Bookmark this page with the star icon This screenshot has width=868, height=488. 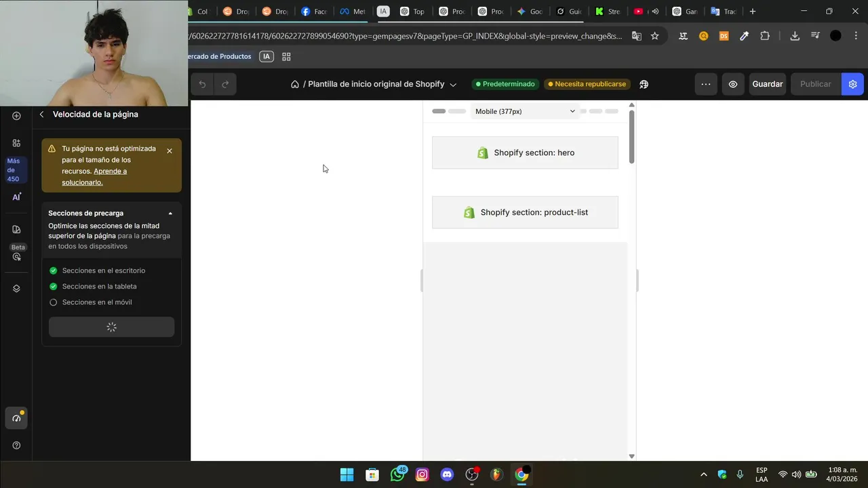[654, 36]
